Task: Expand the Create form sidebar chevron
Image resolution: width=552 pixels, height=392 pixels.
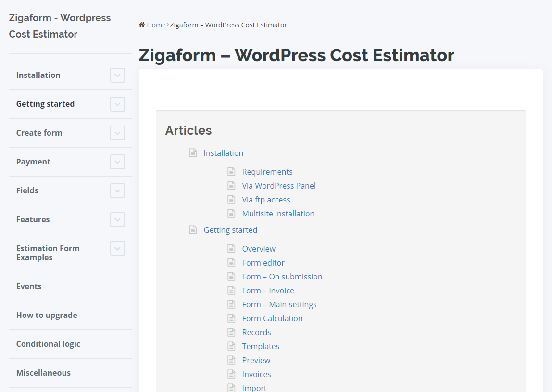Action: (118, 133)
